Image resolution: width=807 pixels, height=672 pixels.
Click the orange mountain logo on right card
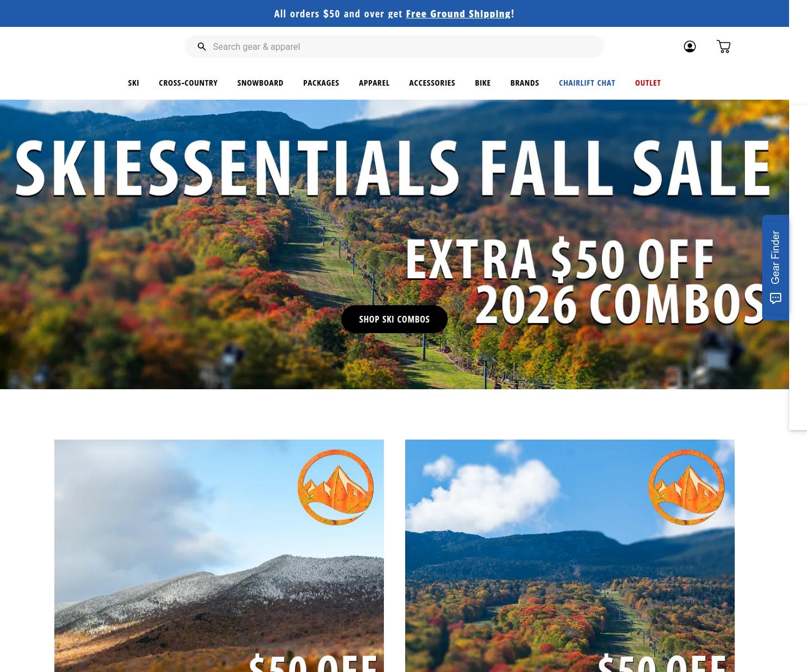point(687,487)
